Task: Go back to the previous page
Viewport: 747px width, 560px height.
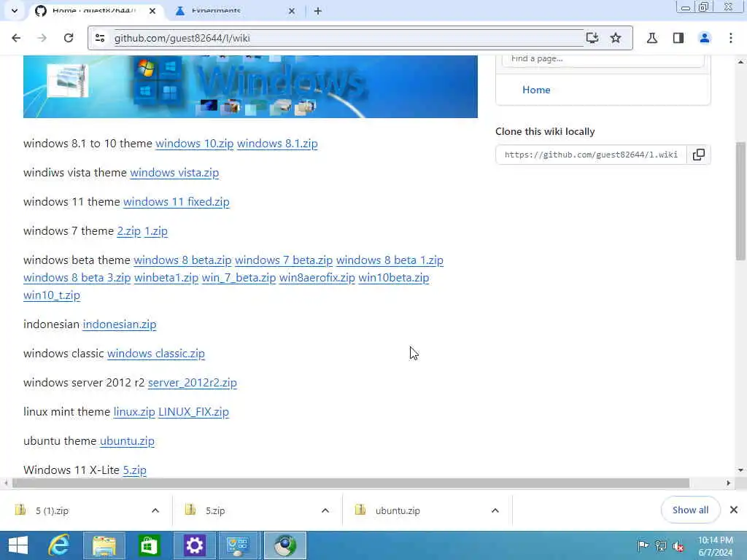Action: tap(16, 38)
